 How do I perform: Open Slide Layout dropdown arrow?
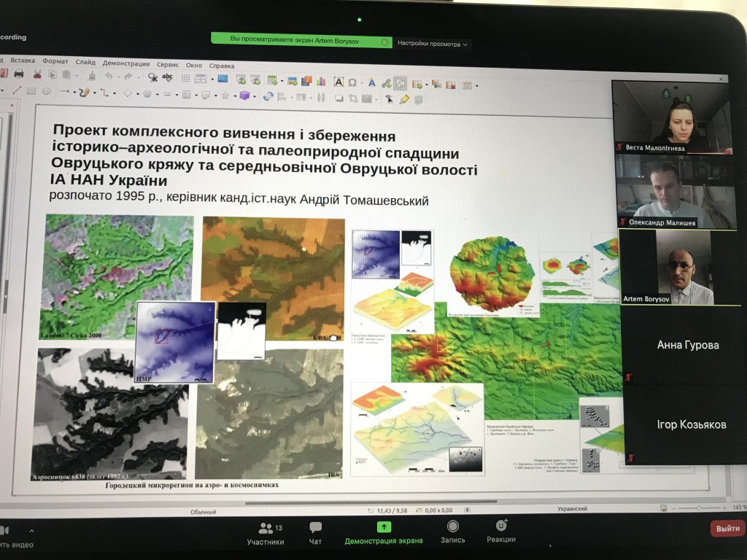coord(477,86)
